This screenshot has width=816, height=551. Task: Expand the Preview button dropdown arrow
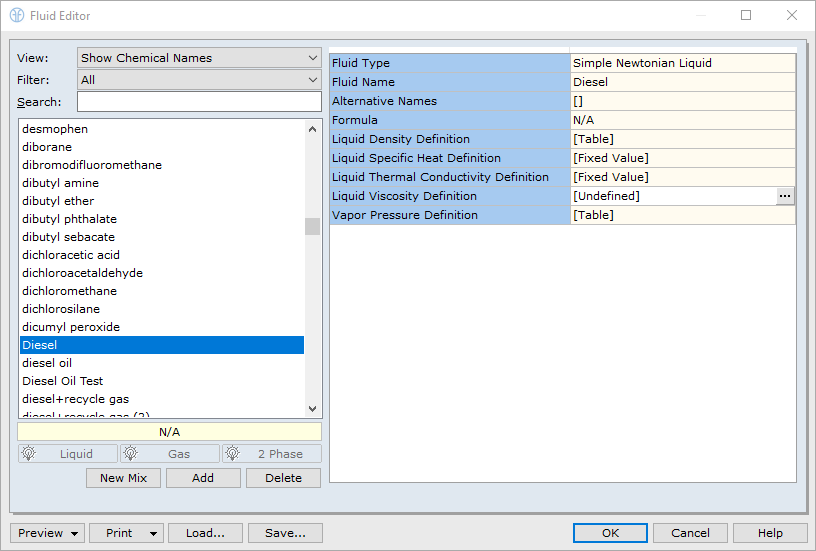point(74,533)
